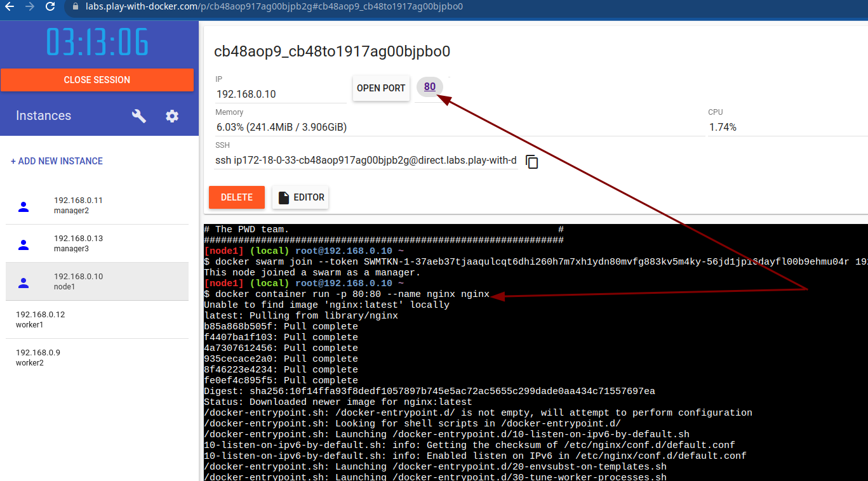Click the browser back arrow
Image resolution: width=868 pixels, height=481 pixels.
click(x=11, y=9)
